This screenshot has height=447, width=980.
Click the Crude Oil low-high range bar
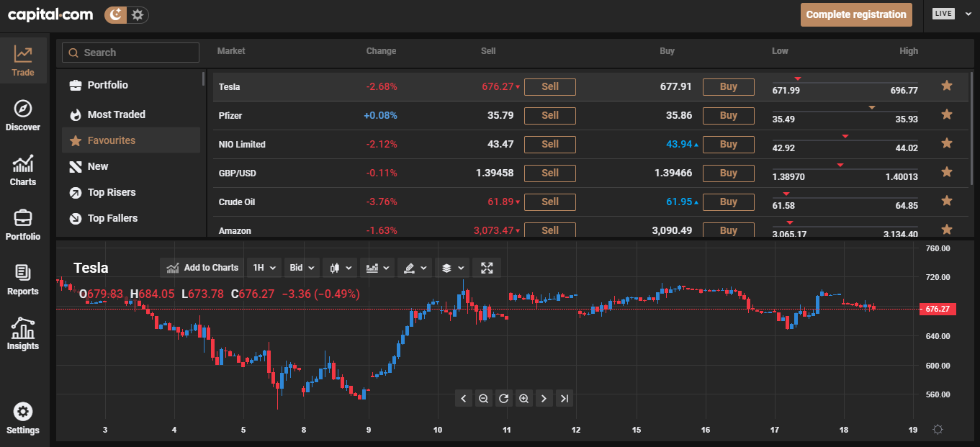click(x=845, y=197)
